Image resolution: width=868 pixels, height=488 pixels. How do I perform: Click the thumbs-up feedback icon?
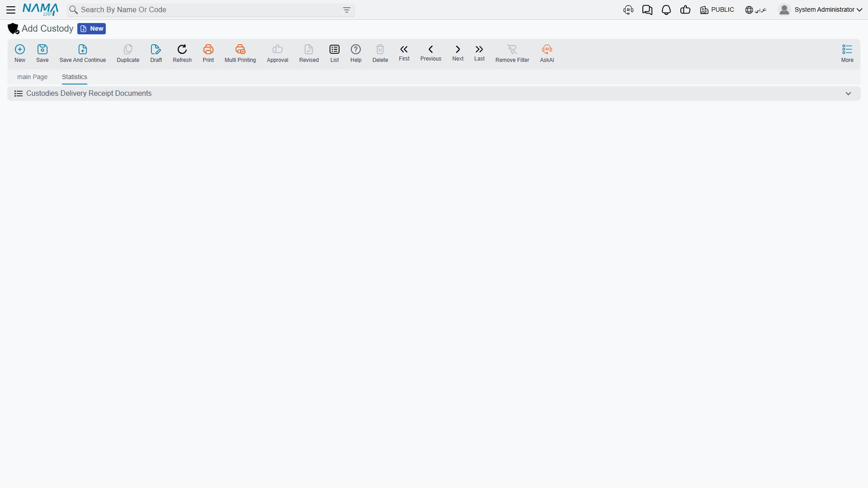tap(685, 10)
